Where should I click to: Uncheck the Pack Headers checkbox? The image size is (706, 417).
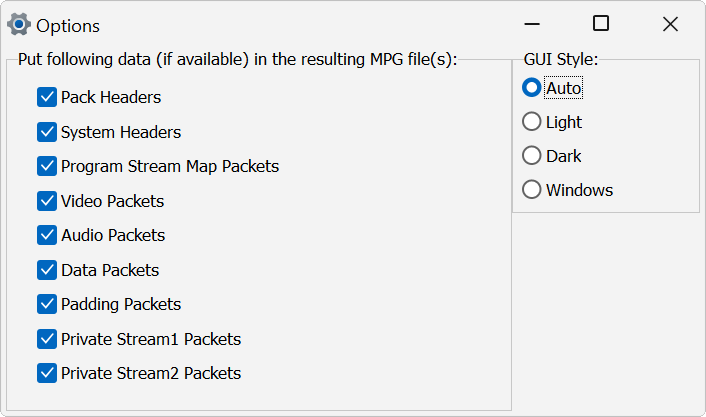(47, 97)
